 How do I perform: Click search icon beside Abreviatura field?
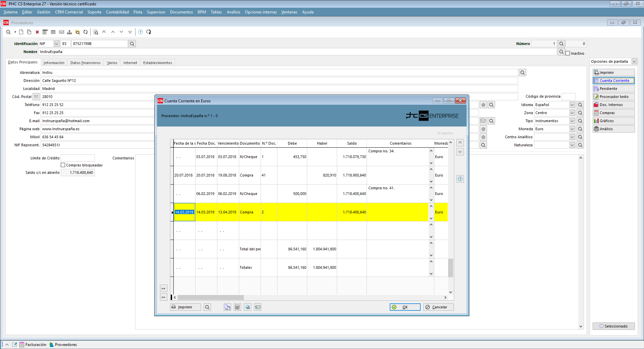(x=523, y=72)
